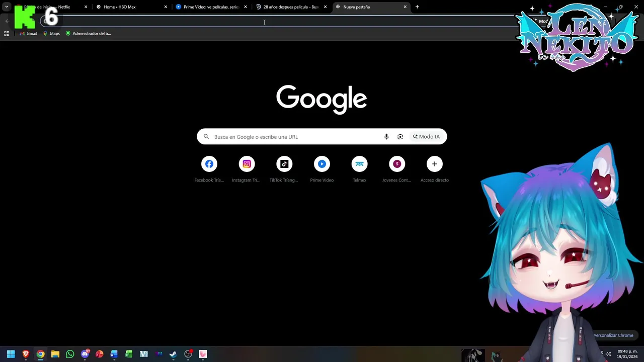644x362 pixels.
Task: Open the Chrome apps grid icon
Action: coord(7,33)
